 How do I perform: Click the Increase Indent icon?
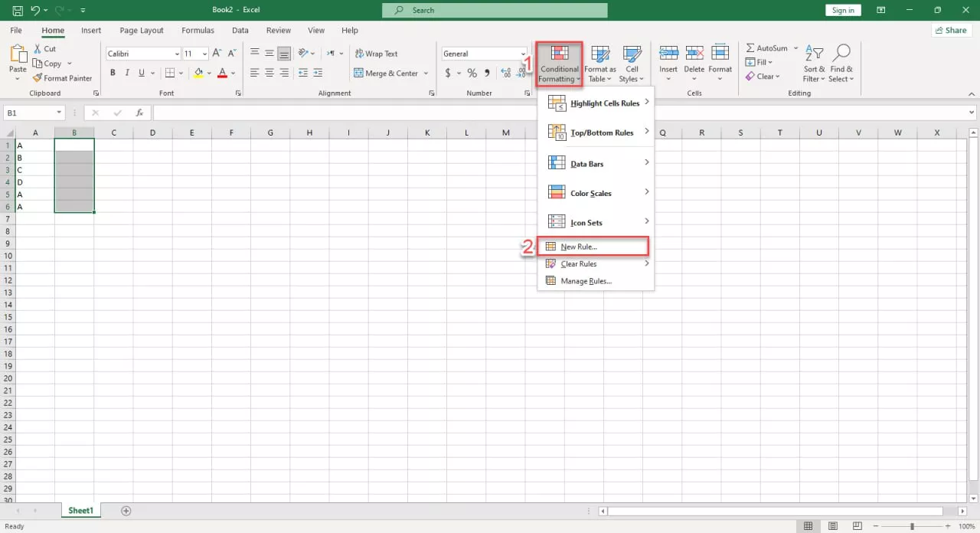point(318,74)
